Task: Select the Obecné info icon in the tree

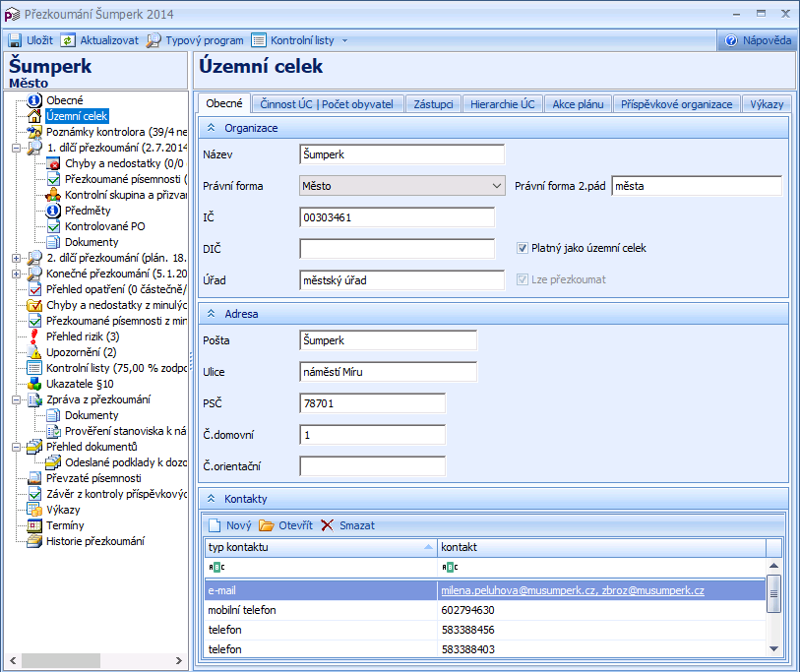Action: click(x=34, y=100)
